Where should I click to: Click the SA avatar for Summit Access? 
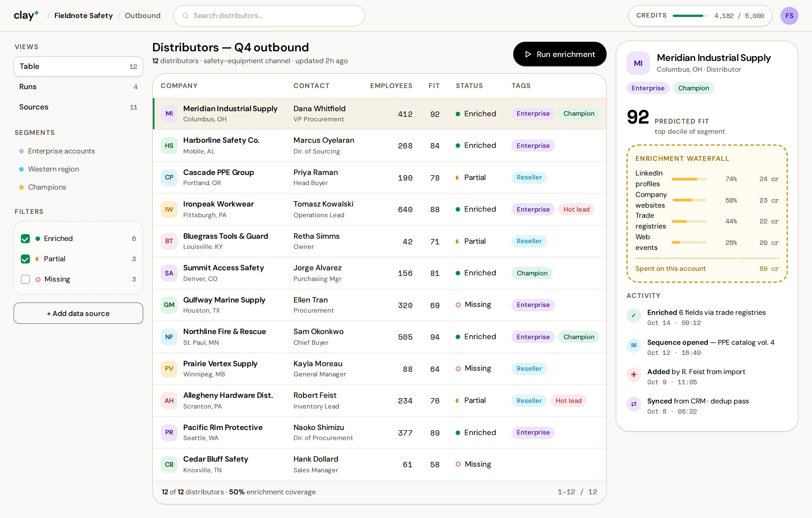pos(169,273)
